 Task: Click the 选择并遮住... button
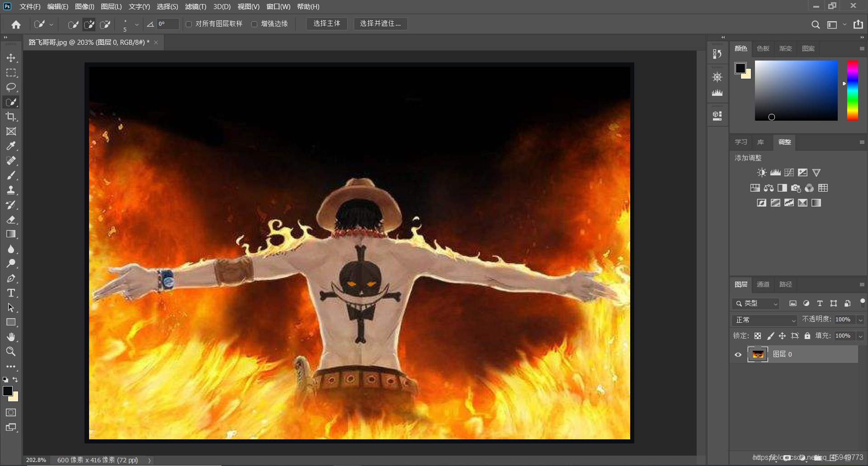click(380, 24)
